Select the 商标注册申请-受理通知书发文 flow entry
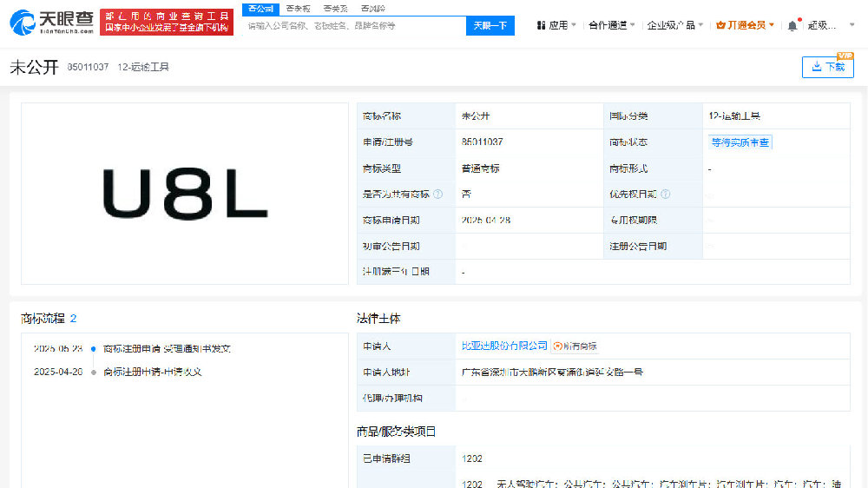The height and width of the screenshot is (488, 868). point(167,349)
